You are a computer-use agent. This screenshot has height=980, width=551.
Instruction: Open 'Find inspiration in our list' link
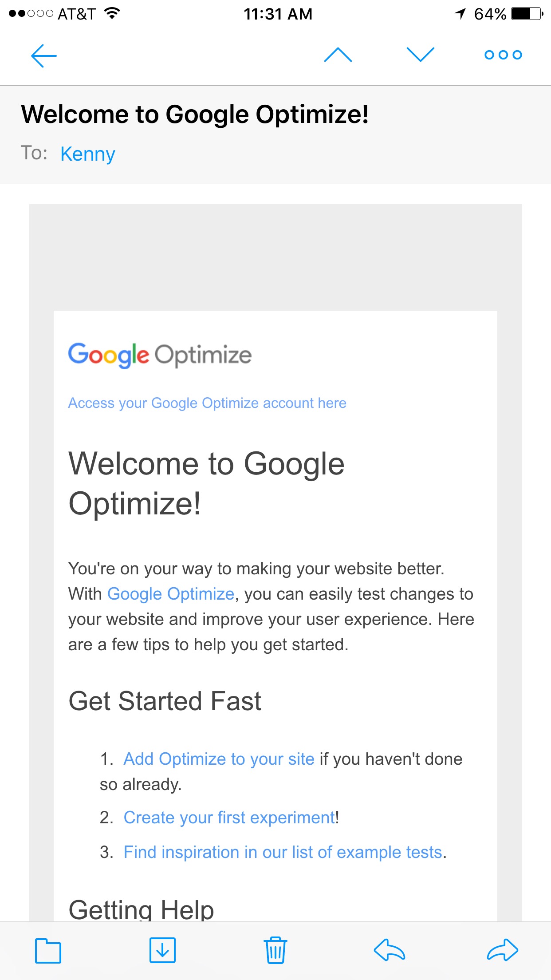coord(283,852)
